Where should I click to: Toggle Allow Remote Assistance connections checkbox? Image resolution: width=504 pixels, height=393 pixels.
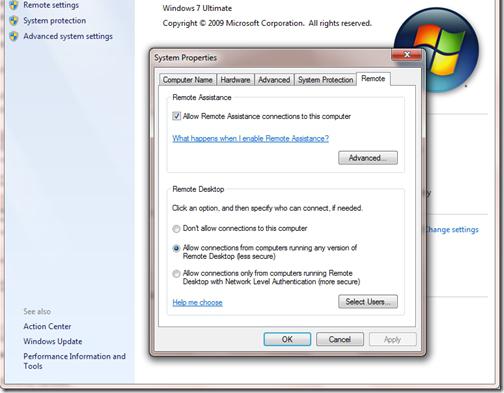click(176, 116)
